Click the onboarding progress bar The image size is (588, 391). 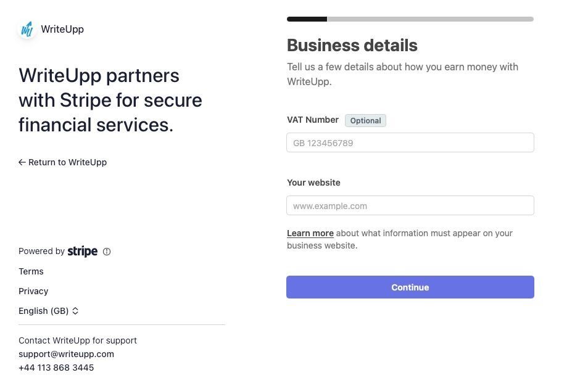coord(410,19)
